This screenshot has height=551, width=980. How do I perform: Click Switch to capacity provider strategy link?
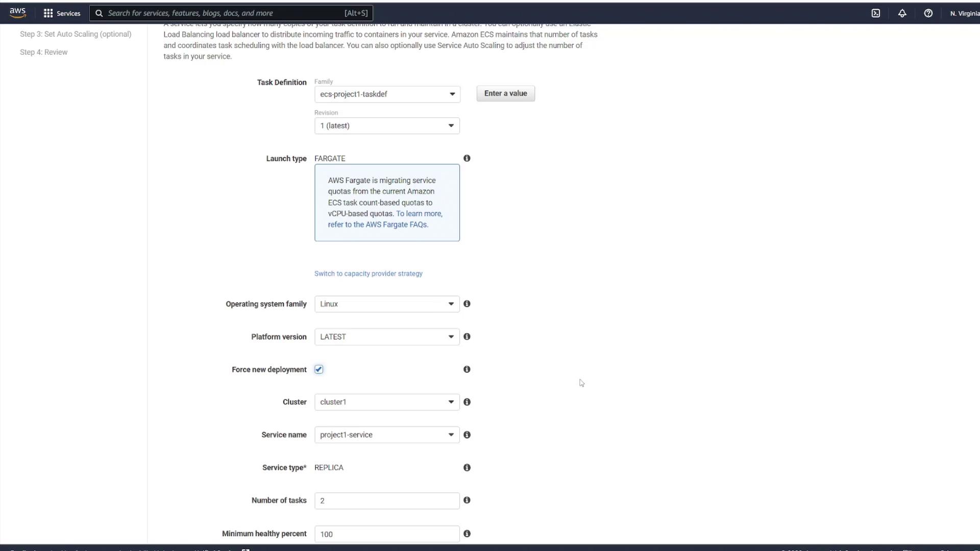coord(368,274)
